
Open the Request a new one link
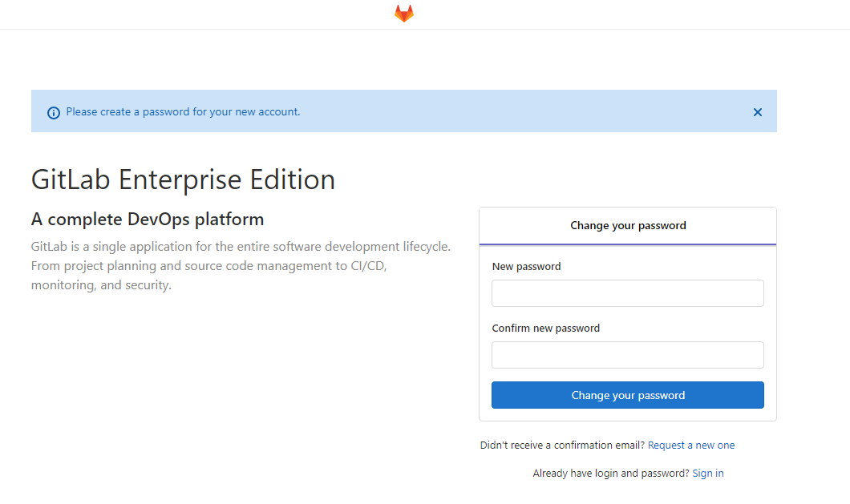point(690,446)
